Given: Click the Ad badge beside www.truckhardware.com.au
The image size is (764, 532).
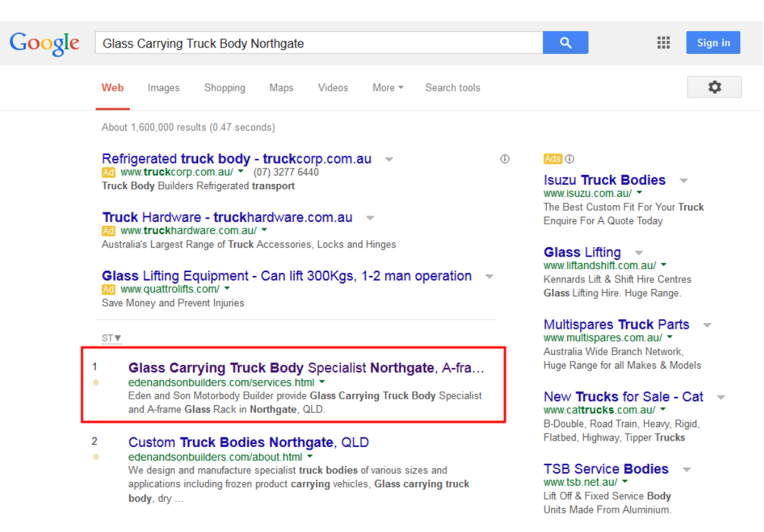Looking at the screenshot, I should tap(109, 230).
